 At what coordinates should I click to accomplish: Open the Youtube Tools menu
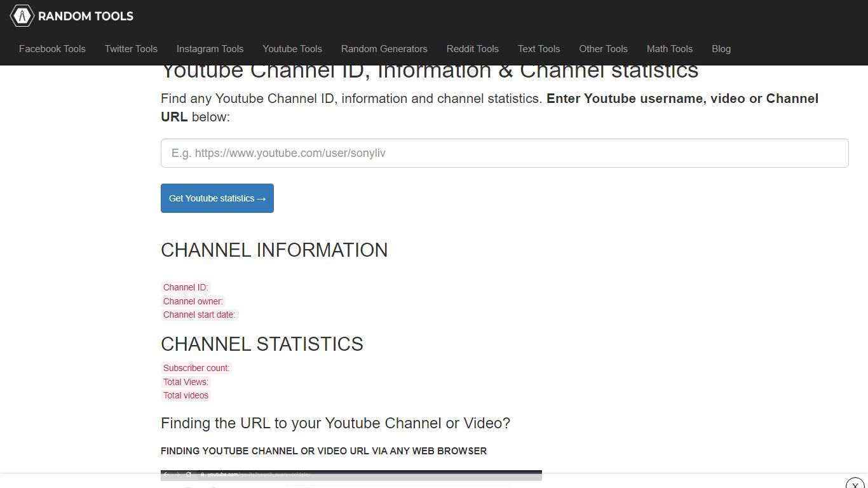(x=292, y=49)
